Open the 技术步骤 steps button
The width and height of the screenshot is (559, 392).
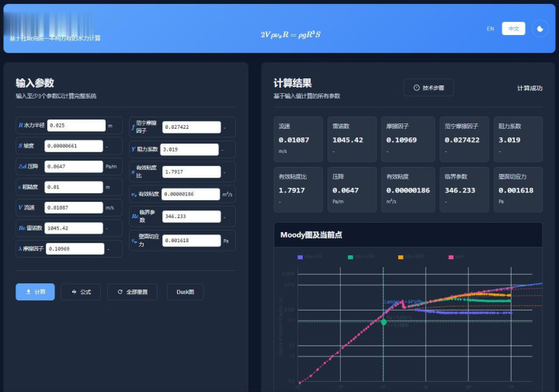point(429,88)
